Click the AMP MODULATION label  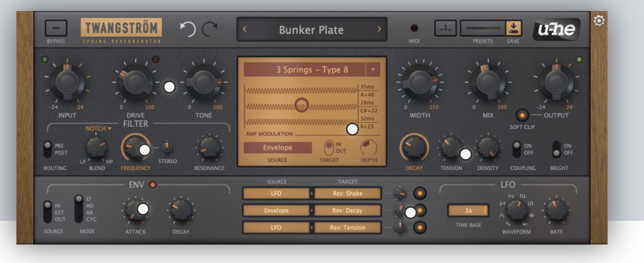[269, 134]
